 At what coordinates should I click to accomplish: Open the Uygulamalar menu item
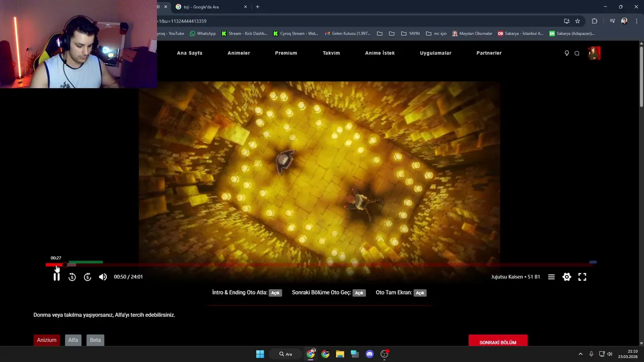[x=436, y=53]
